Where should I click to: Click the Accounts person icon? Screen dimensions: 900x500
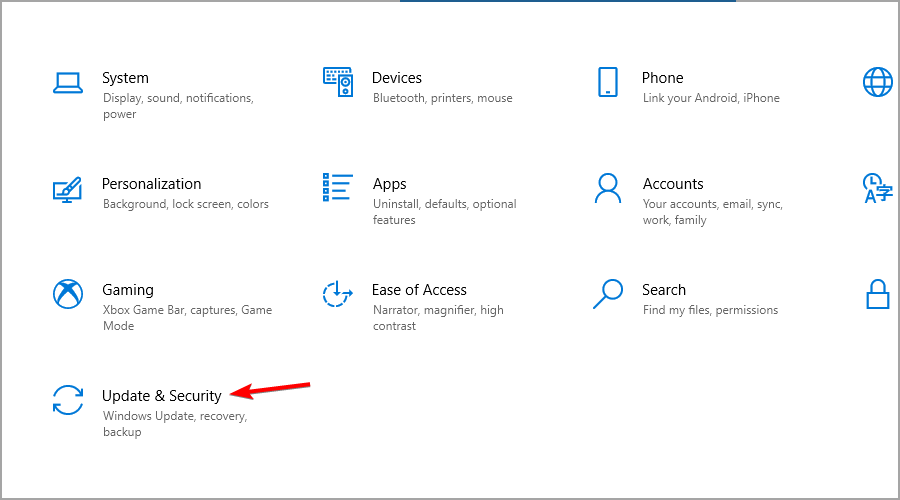coord(608,188)
